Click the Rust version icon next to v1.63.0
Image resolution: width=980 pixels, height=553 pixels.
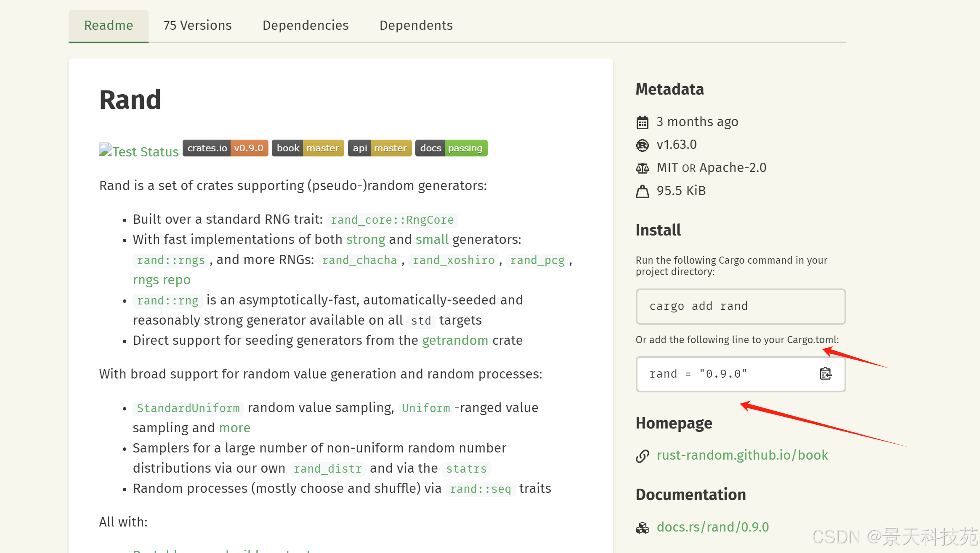pos(642,145)
